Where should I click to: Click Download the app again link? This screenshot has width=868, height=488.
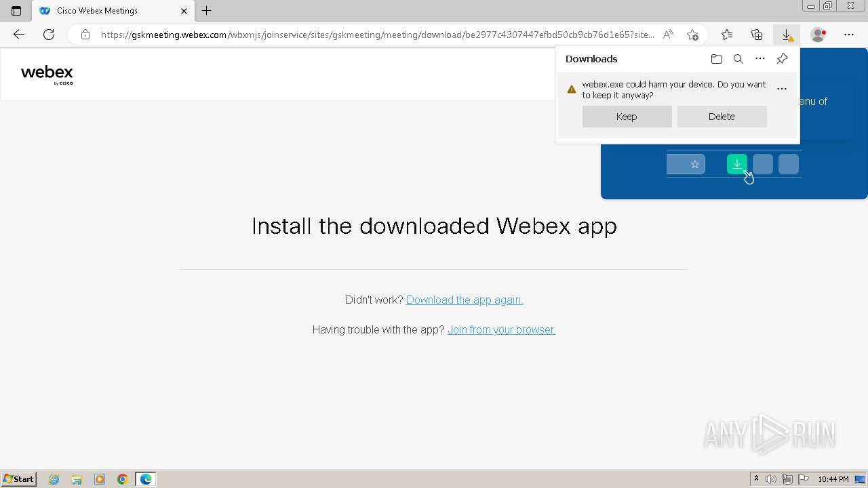465,300
